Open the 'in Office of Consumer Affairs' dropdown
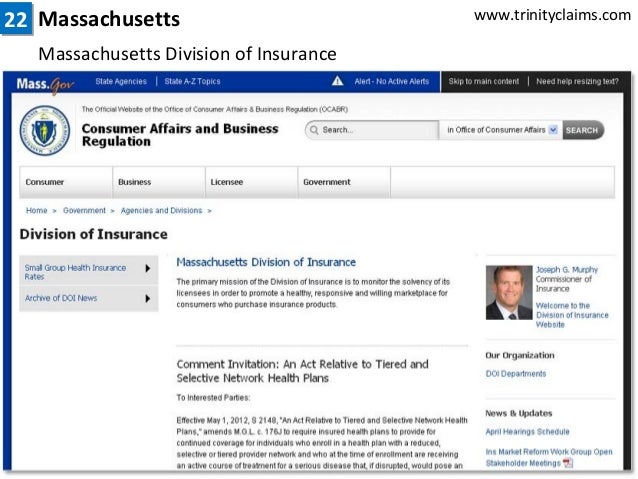 click(x=500, y=130)
